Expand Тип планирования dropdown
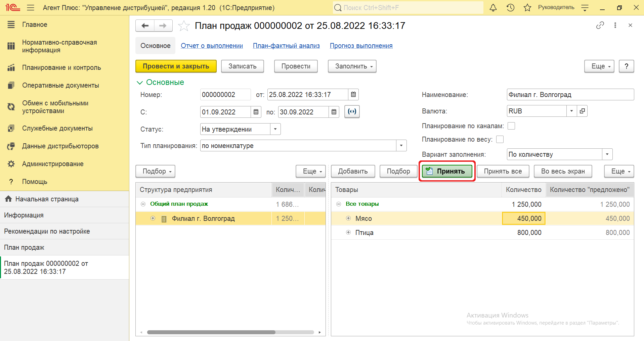 click(401, 146)
